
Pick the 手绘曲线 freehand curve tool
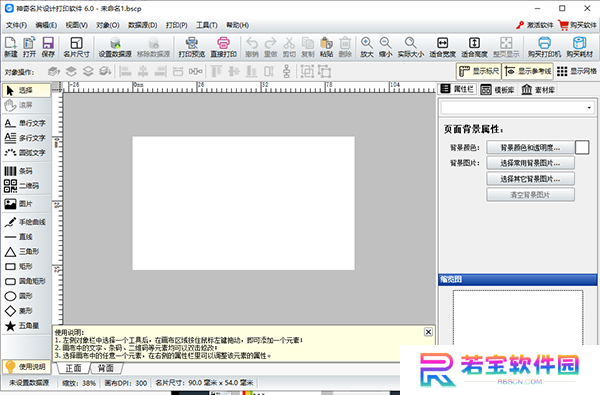tap(26, 222)
